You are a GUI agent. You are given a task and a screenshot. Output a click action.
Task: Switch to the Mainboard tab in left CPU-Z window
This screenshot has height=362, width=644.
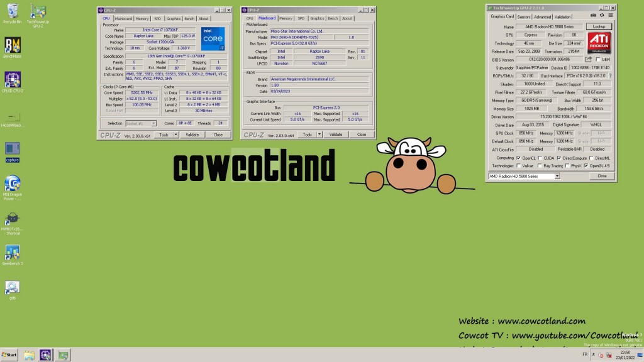click(123, 19)
